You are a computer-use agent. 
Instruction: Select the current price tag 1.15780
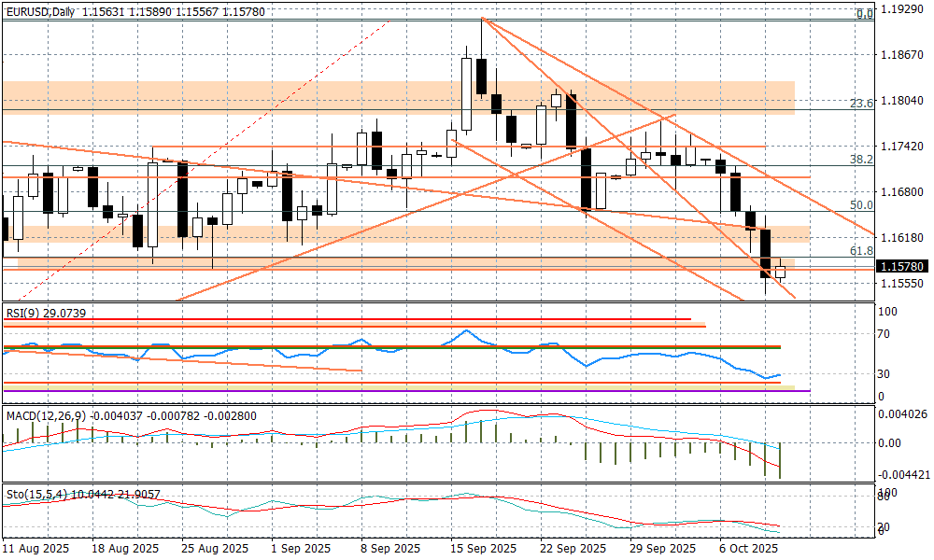point(902,266)
